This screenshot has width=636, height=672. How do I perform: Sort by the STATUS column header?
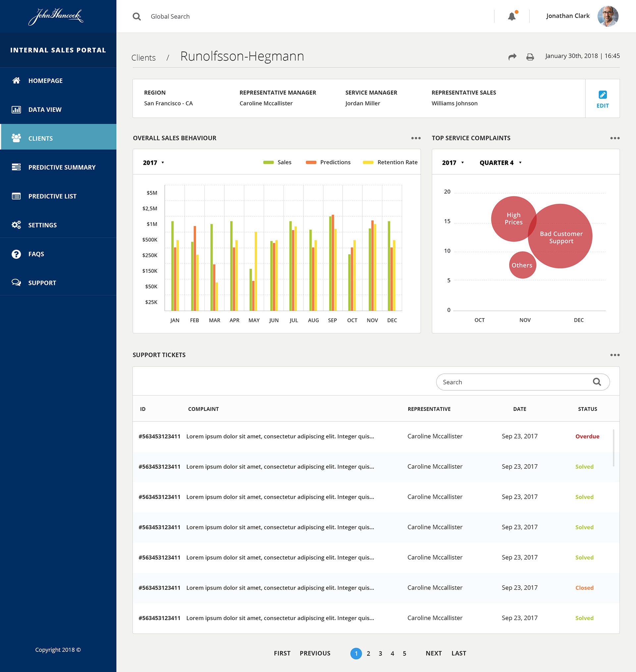(588, 409)
